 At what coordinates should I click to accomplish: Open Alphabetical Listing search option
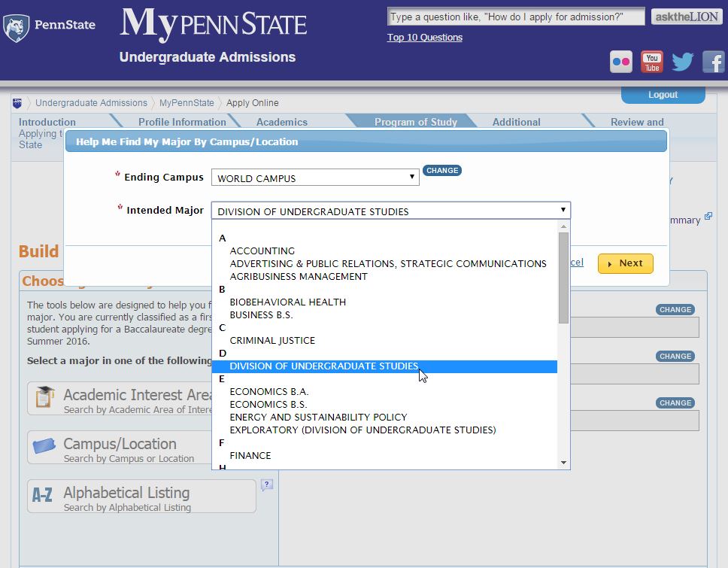click(141, 497)
